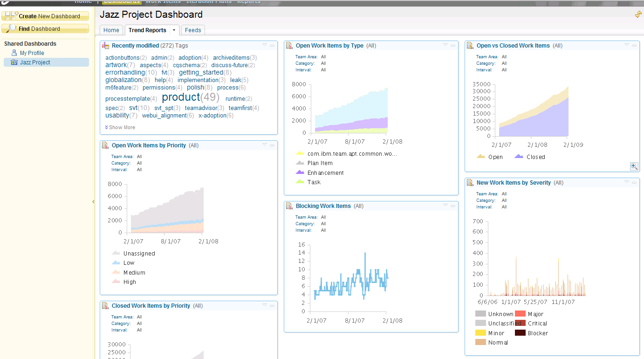Select Jazz Project in Shared Dashboards
This screenshot has height=359, width=644.
pyautogui.click(x=46, y=62)
